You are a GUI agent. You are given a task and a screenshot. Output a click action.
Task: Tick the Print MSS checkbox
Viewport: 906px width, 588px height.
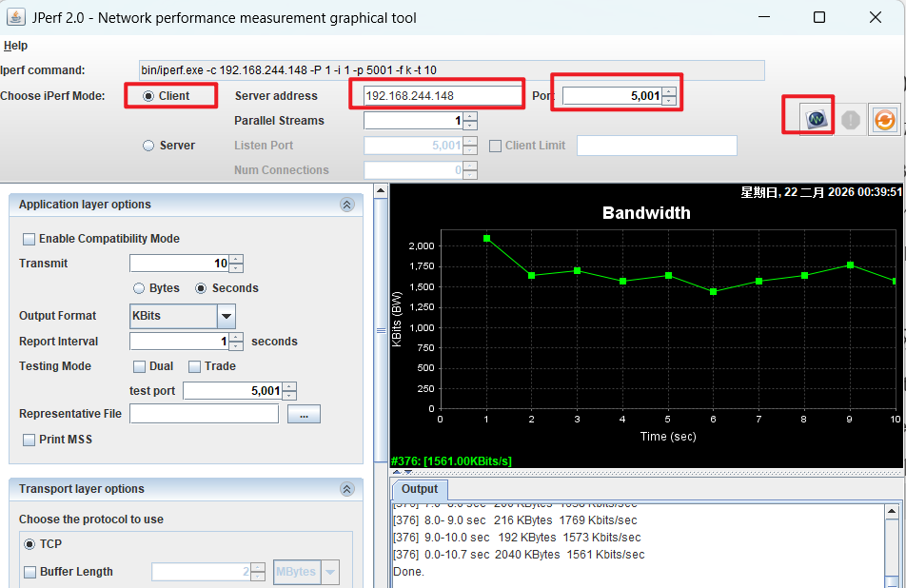[29, 440]
